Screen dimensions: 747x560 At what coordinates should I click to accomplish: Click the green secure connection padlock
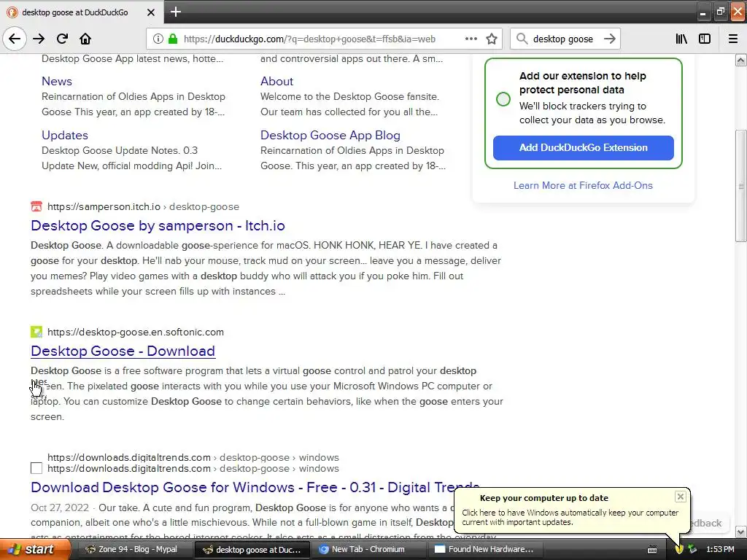tap(173, 39)
